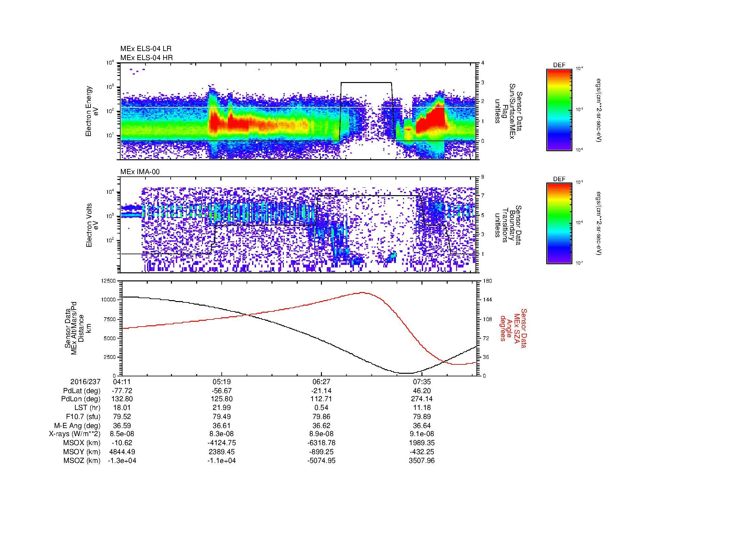Select the 'PdLat (deg)' row label
756x534 pixels.
point(82,391)
